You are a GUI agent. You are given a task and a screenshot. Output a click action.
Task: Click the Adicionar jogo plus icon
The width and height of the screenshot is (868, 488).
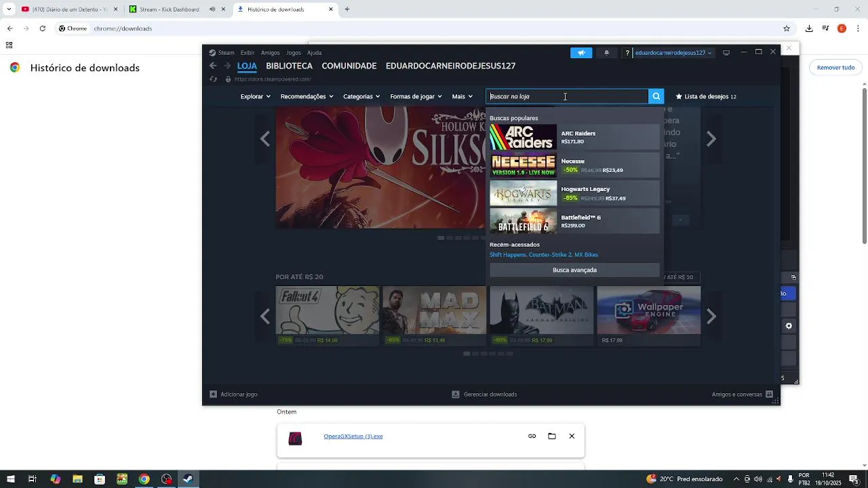(x=213, y=394)
